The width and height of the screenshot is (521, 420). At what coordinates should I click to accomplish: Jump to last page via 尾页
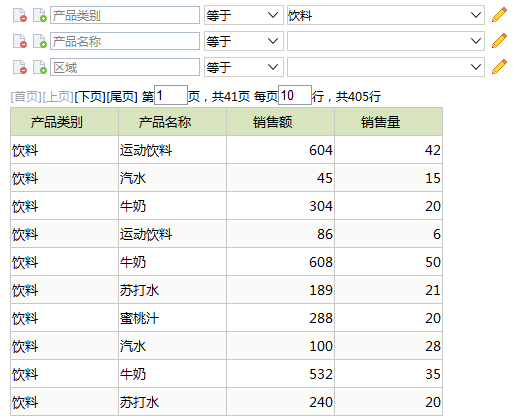[122, 97]
